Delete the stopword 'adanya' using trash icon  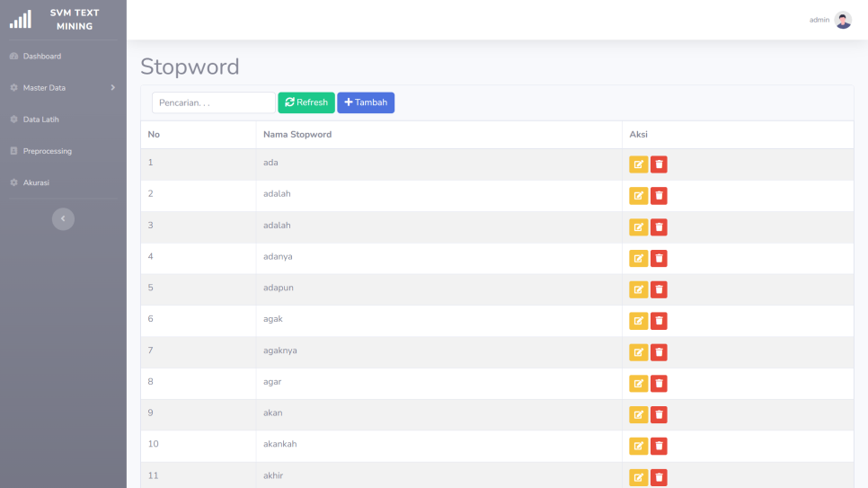point(659,259)
